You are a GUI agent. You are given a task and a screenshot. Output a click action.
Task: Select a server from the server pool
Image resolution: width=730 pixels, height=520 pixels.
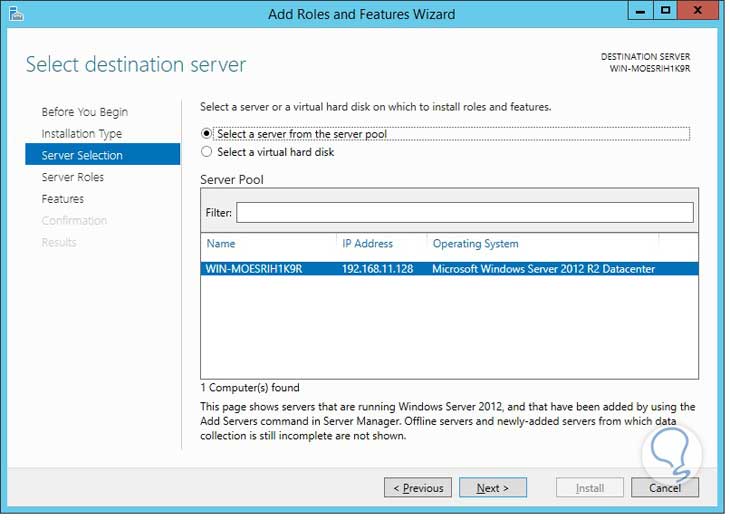tap(207, 134)
